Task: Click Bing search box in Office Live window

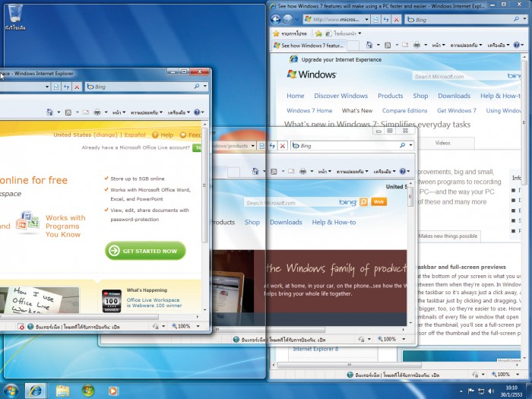Action: pyautogui.click(x=139, y=87)
